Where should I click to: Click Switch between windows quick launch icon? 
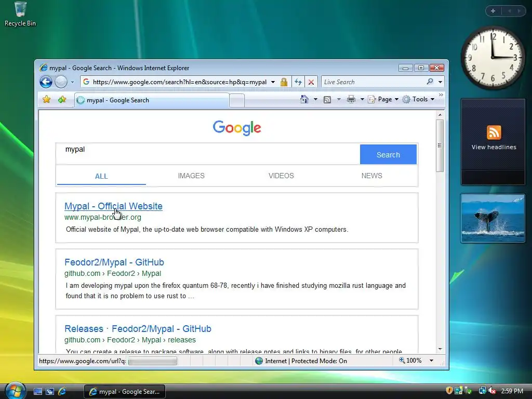(50, 392)
